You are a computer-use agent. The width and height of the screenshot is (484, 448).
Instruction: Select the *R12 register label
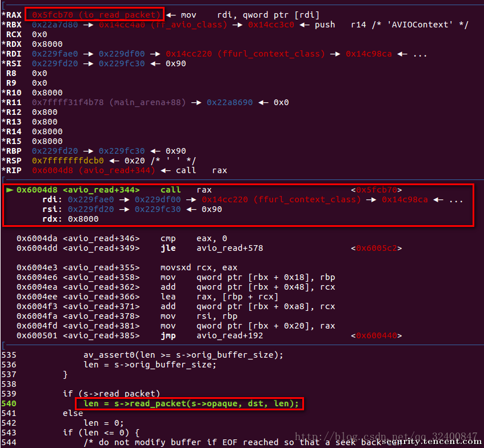11,112
